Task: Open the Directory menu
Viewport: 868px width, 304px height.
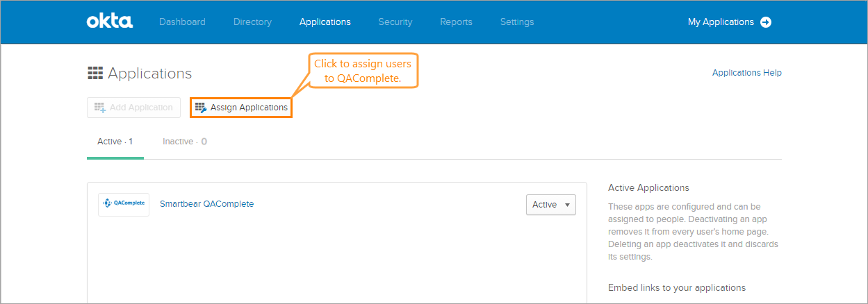Action: [x=252, y=22]
